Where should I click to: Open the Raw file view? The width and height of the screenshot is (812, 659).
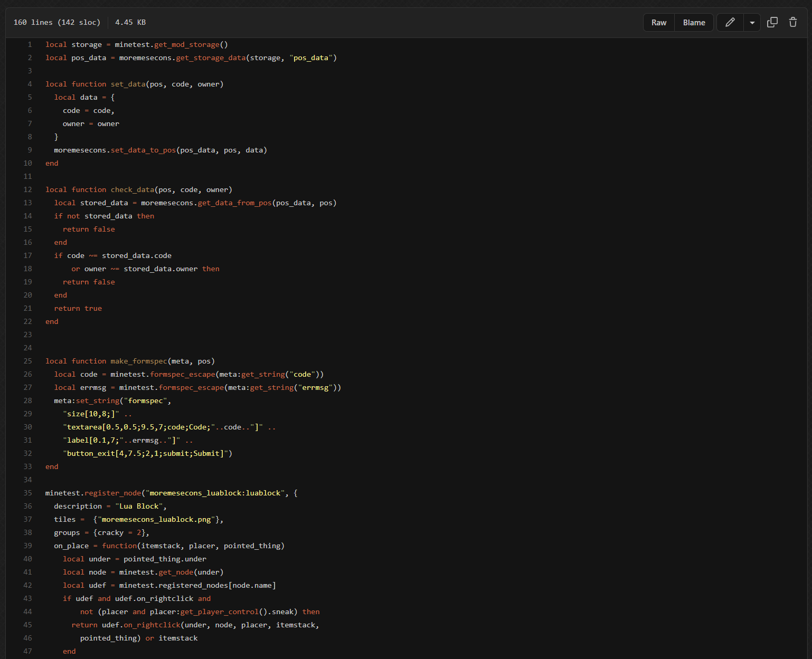point(658,23)
